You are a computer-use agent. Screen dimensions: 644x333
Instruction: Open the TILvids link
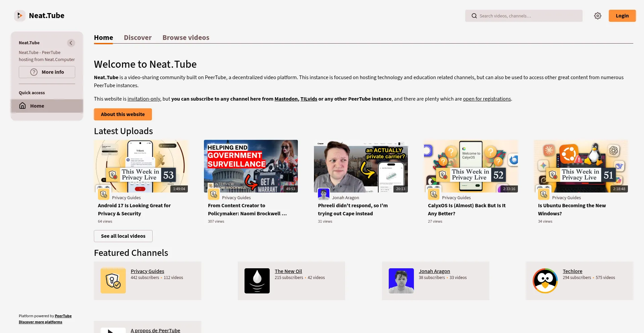coord(309,99)
